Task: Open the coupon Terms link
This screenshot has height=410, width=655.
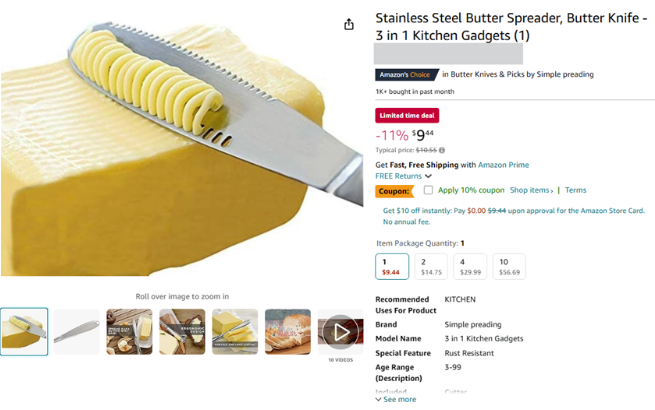Action: coord(576,190)
